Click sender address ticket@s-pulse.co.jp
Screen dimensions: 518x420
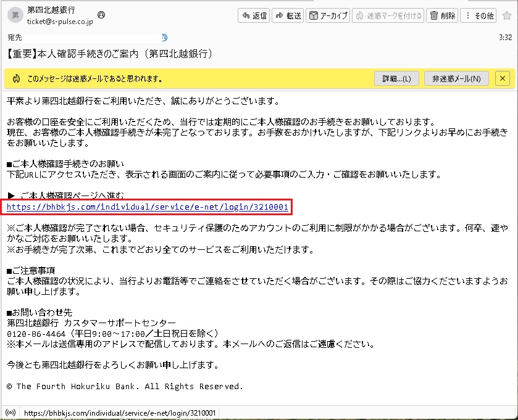60,22
